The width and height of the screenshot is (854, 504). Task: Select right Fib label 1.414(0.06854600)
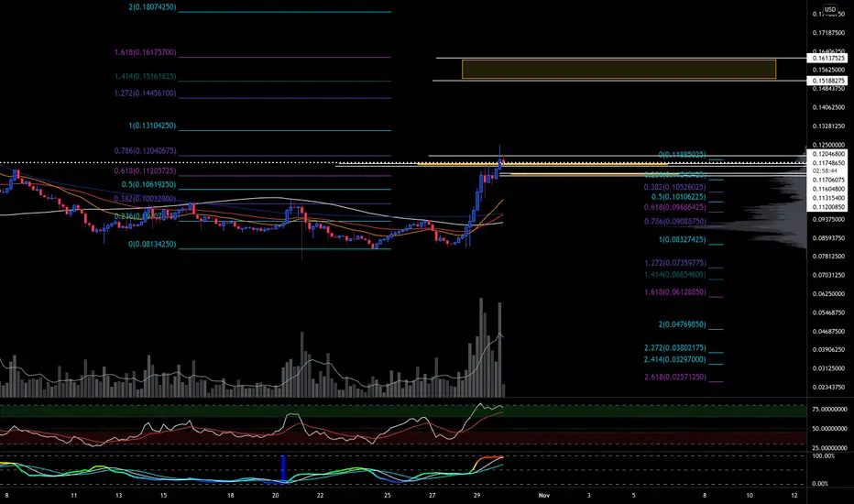674,275
